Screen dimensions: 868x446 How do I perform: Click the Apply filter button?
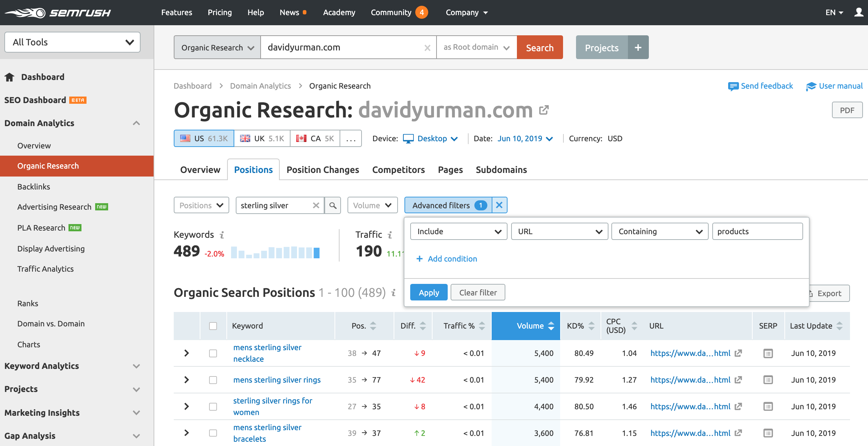pyautogui.click(x=429, y=293)
